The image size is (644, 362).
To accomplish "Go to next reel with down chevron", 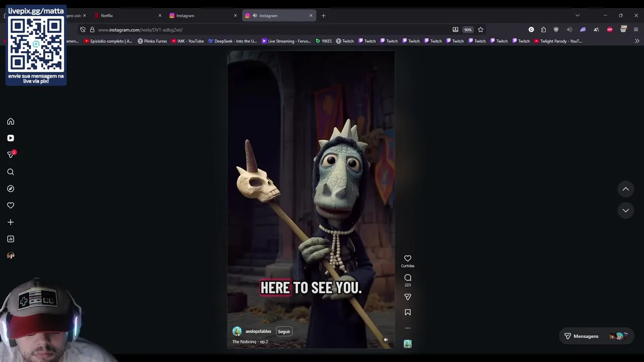I will pyautogui.click(x=626, y=211).
